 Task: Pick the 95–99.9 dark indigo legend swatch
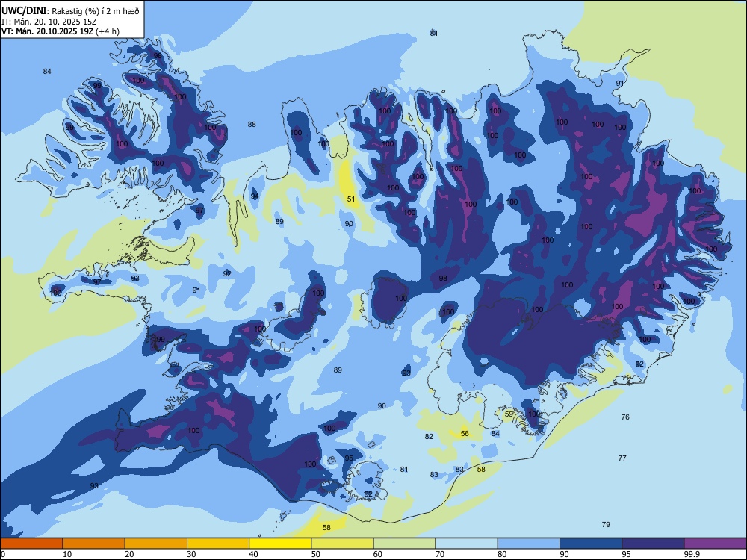(x=653, y=544)
